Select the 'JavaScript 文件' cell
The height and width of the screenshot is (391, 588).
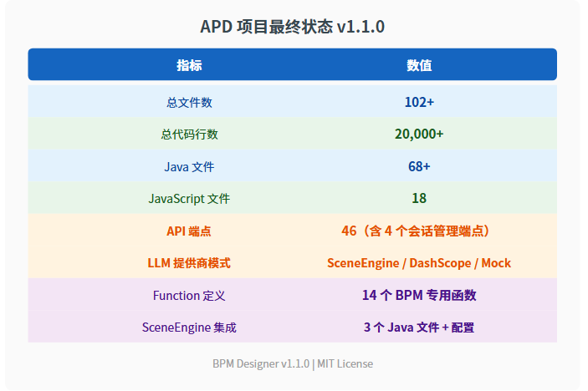coord(189,199)
